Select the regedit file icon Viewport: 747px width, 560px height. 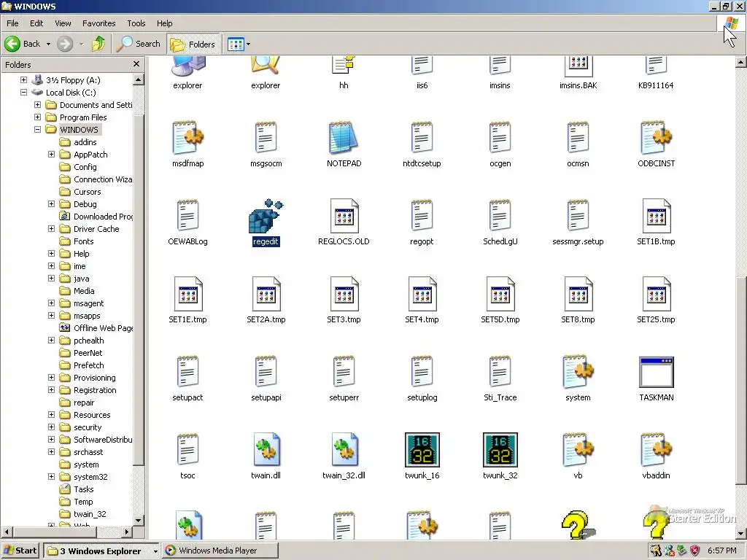[x=266, y=216]
